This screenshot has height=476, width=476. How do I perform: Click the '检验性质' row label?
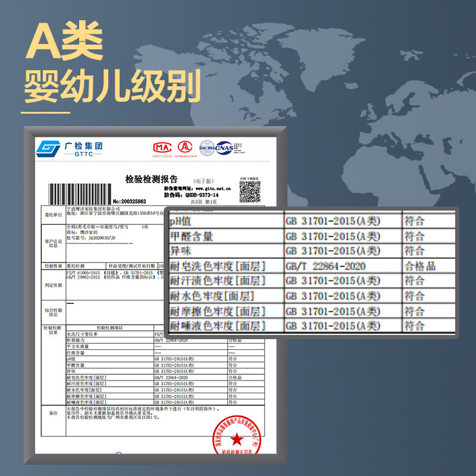click(54, 266)
